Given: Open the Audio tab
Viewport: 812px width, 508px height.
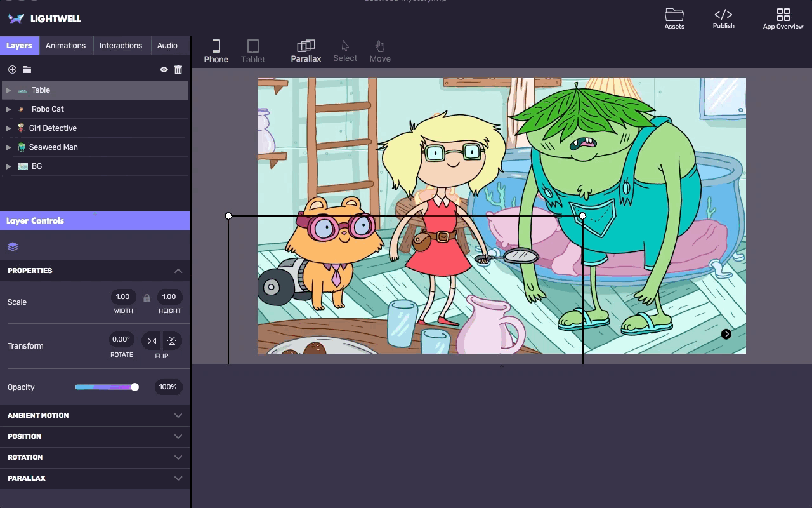Looking at the screenshot, I should coord(167,46).
